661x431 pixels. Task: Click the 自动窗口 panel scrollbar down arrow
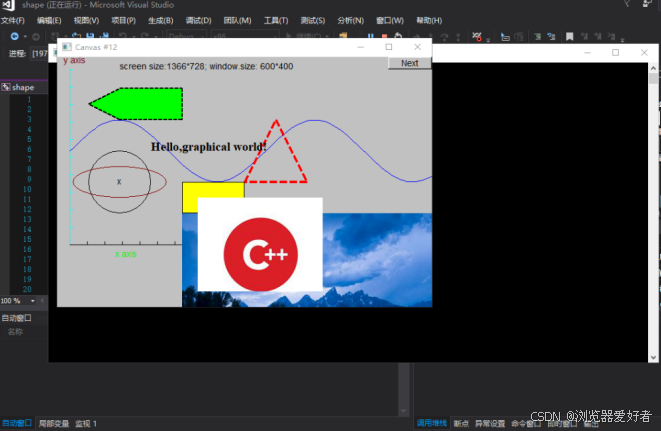pyautogui.click(x=403, y=411)
